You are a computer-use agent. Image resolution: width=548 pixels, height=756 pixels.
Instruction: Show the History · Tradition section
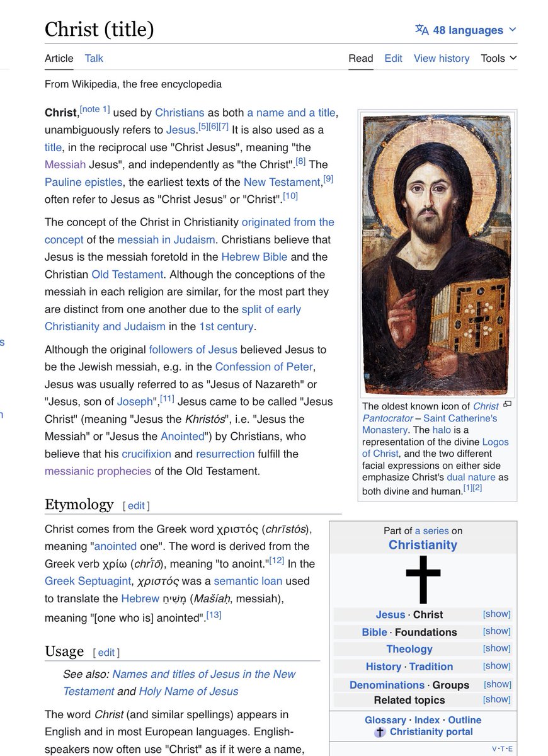pyautogui.click(x=496, y=665)
